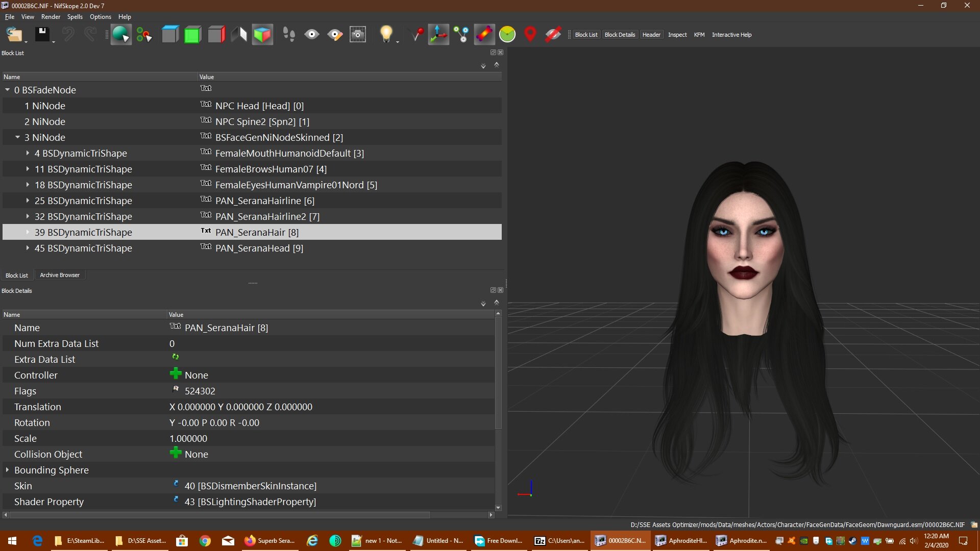Click Extra Data List refresh icon
This screenshot has height=551, width=980.
click(176, 357)
